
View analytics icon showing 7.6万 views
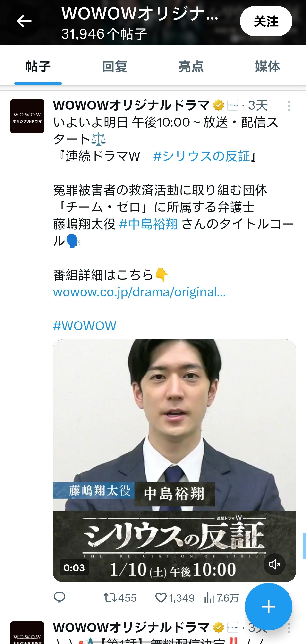coord(221,598)
